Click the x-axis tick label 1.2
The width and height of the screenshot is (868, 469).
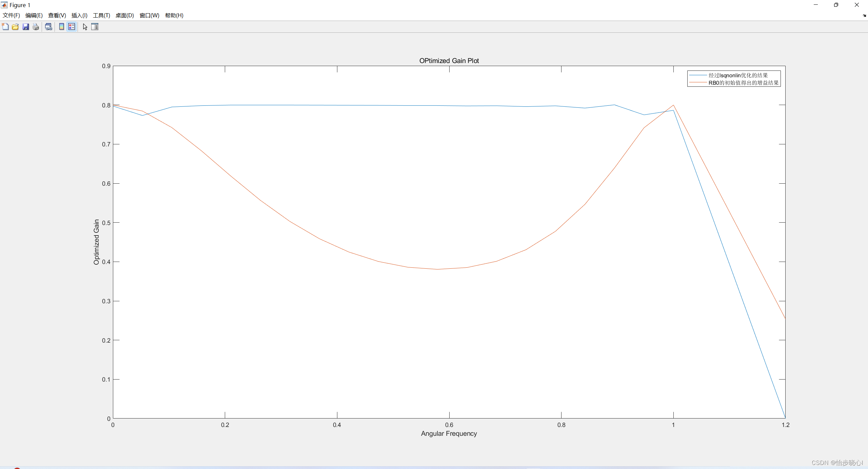(786, 425)
